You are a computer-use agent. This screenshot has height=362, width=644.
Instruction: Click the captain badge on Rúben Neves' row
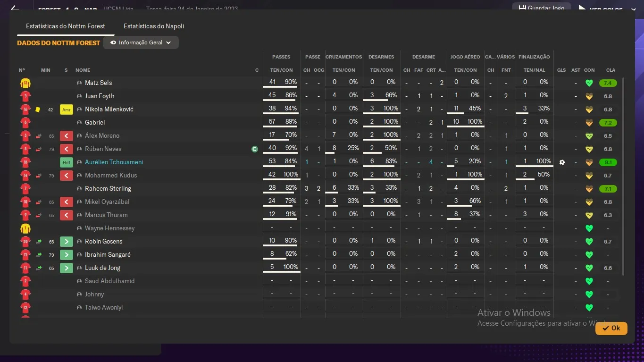(x=255, y=149)
